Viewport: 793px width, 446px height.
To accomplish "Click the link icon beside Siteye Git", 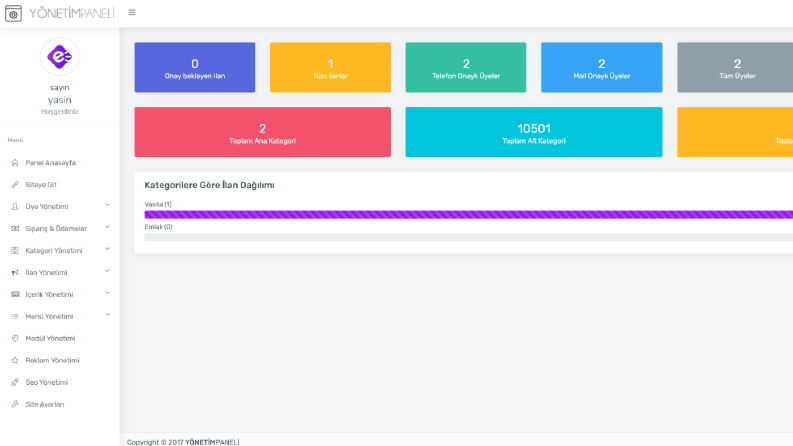I will (15, 185).
